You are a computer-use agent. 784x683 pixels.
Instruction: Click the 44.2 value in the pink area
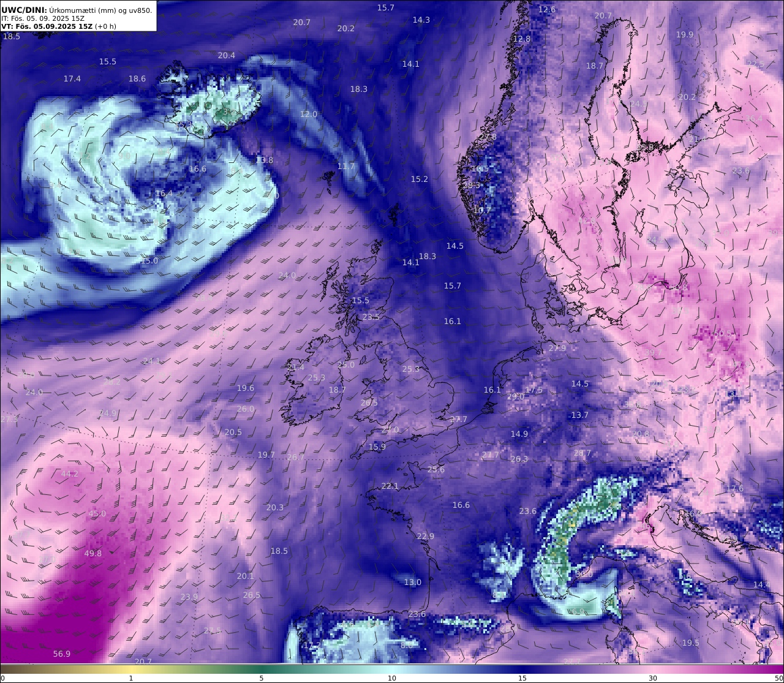(x=70, y=474)
